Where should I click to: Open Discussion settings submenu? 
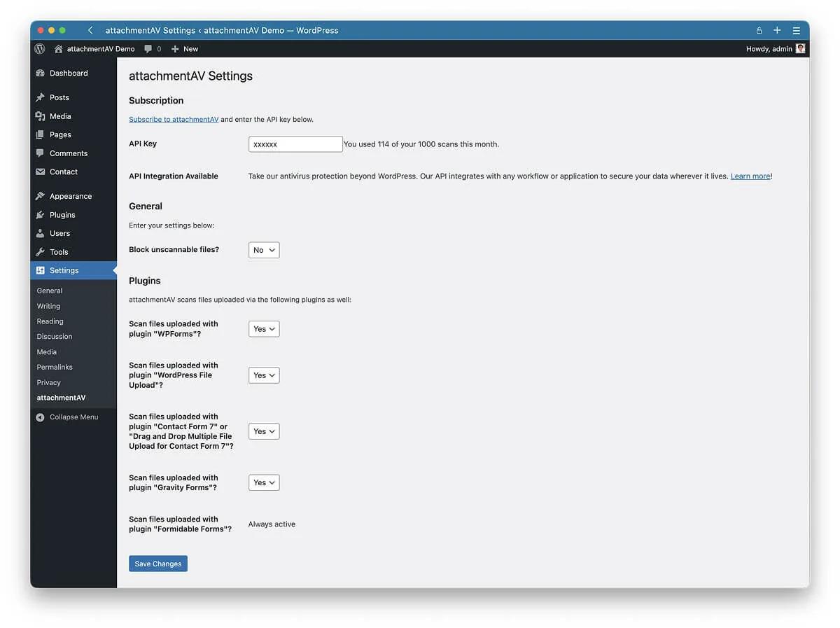click(55, 337)
